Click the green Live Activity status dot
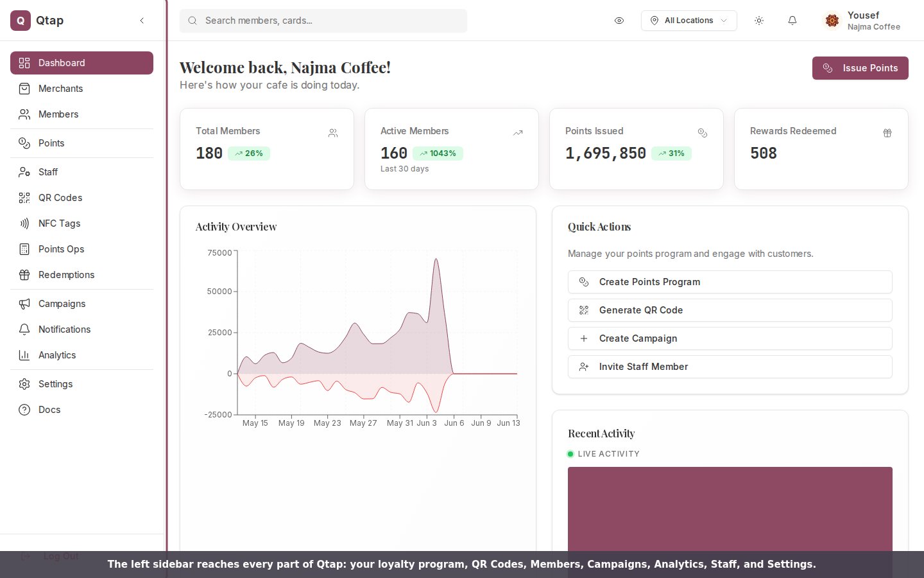The height and width of the screenshot is (578, 924). coord(570,454)
